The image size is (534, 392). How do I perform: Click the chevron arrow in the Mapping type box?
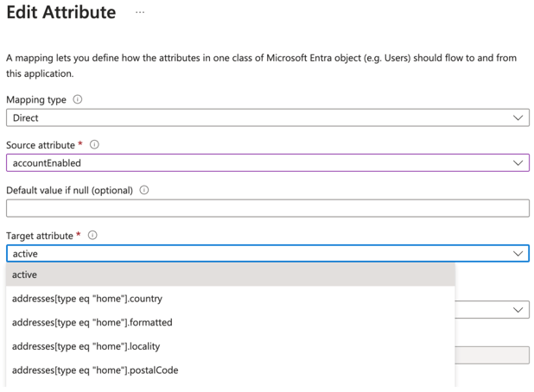[x=518, y=118]
